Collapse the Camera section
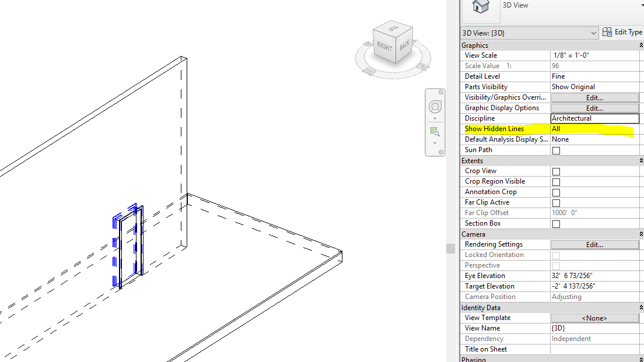 [640, 234]
